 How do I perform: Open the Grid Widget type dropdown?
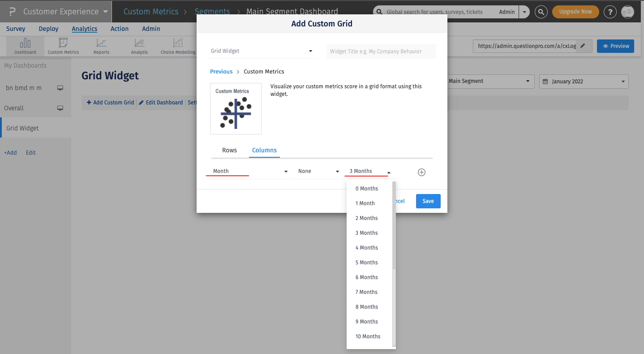point(262,51)
